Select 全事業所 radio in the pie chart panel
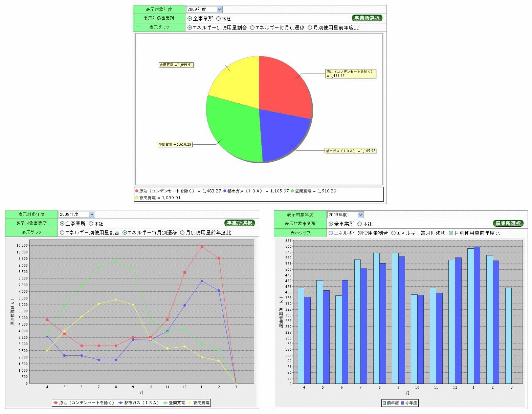532x414 pixels. [190, 19]
